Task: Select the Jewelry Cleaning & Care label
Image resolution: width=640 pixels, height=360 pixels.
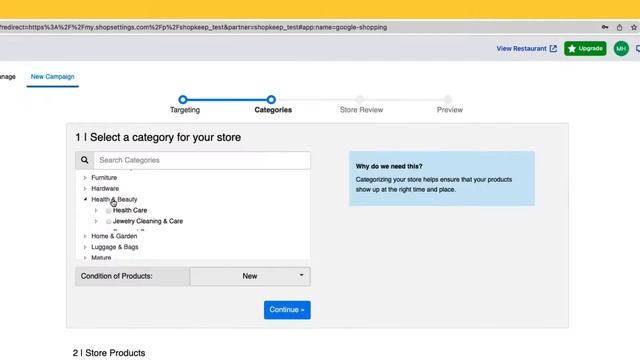Action: coord(148,221)
